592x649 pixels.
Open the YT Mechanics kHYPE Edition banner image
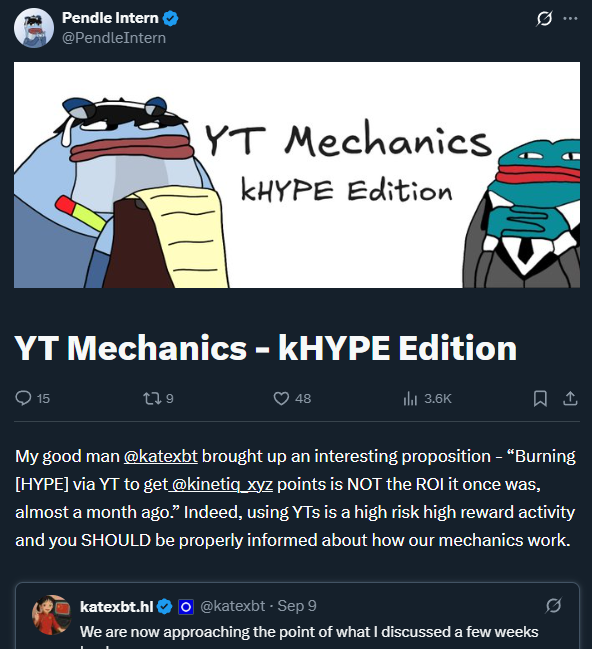297,175
